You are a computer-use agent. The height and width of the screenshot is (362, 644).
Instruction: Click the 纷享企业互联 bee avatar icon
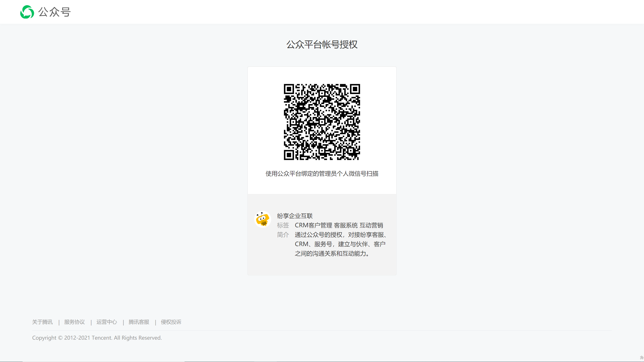pyautogui.click(x=262, y=219)
